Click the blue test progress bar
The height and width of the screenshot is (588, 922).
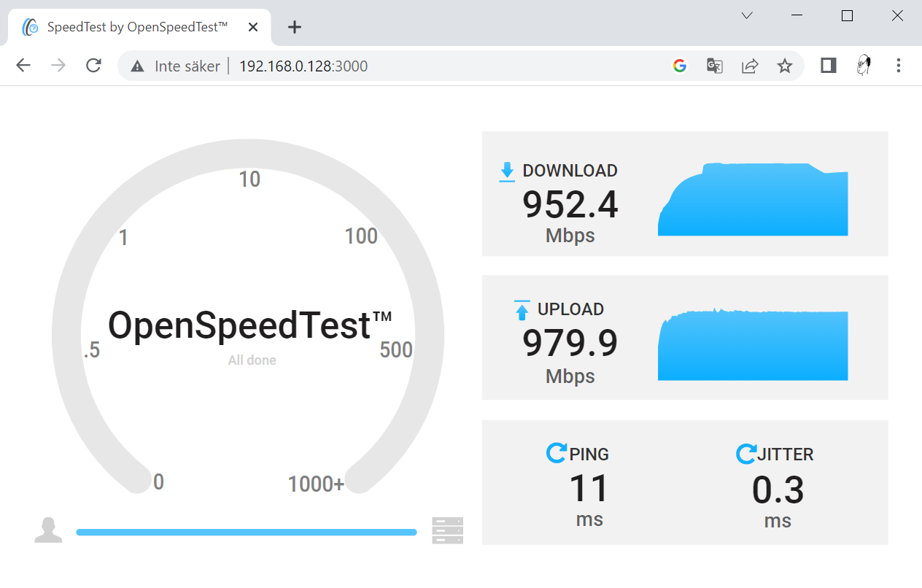point(247,533)
